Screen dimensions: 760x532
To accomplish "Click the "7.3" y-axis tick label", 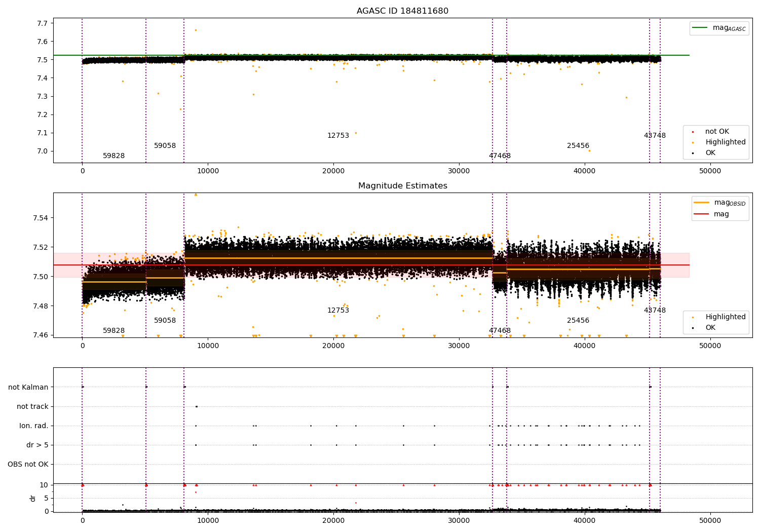I will [x=43, y=96].
